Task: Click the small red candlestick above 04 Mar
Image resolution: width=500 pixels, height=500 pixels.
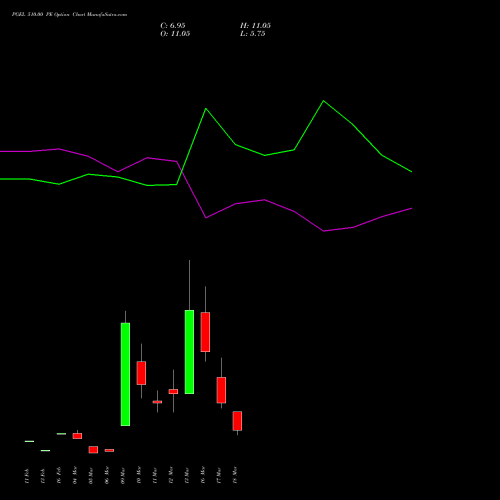Action: (x=77, y=436)
